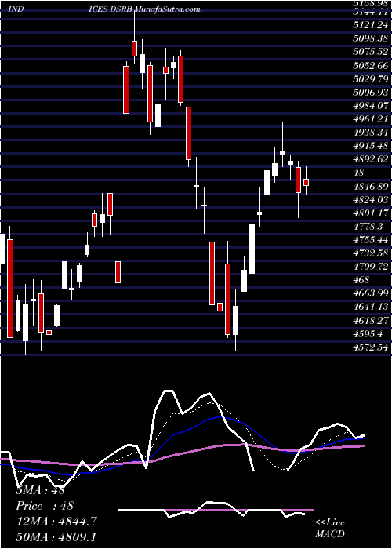This screenshot has height=549, width=392.
Task: Click the 4778.3 axis label
Action: pyautogui.click(x=368, y=226)
